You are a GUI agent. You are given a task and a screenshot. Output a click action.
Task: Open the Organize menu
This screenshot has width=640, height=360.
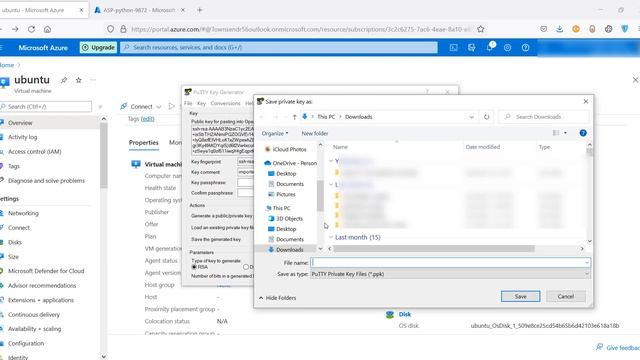coord(275,133)
